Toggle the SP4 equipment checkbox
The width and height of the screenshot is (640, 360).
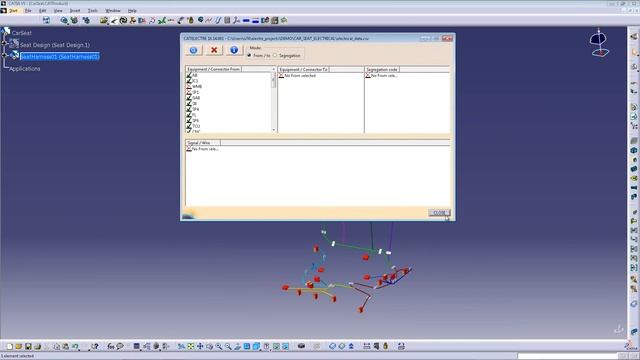(189, 109)
